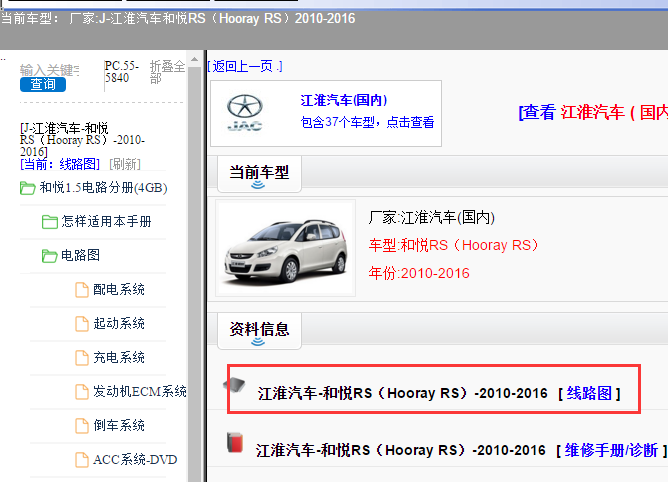The image size is (668, 482).
Task: Open the 维修手册/诊断 link
Action: pos(611,450)
